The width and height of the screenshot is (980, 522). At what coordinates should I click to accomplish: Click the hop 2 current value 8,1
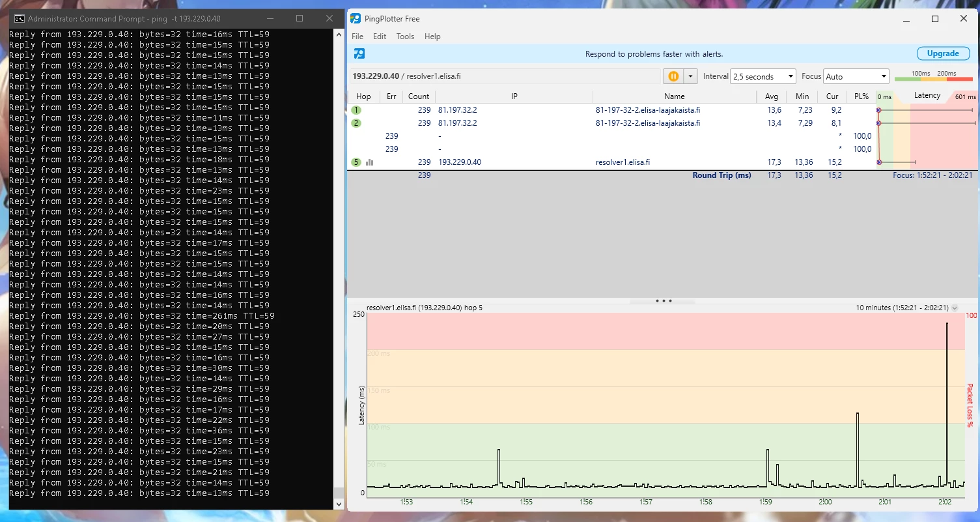point(836,123)
